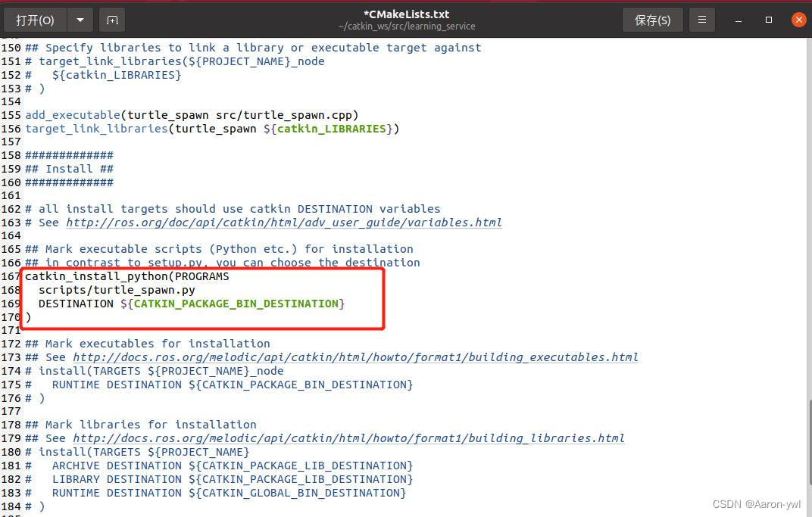This screenshot has height=517, width=812.
Task: Click the target_link_libraries(turtle_spawn line 156
Action: (212, 129)
